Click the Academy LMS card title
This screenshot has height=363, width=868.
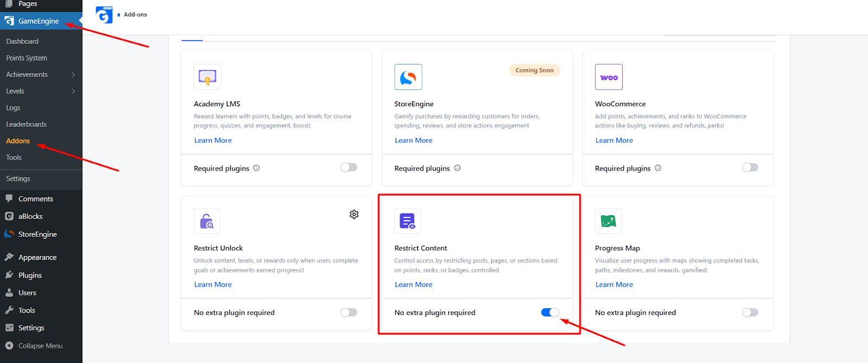coord(217,104)
